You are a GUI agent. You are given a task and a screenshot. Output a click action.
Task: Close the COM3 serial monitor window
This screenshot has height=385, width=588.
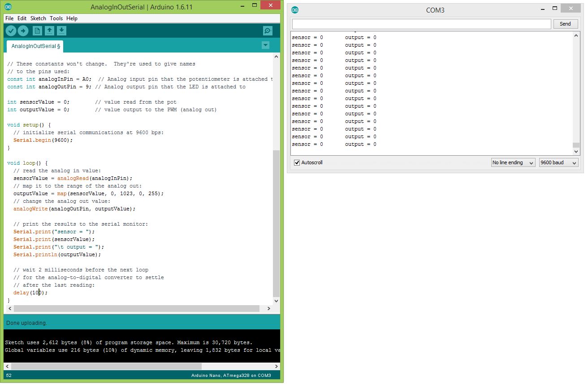pos(570,8)
